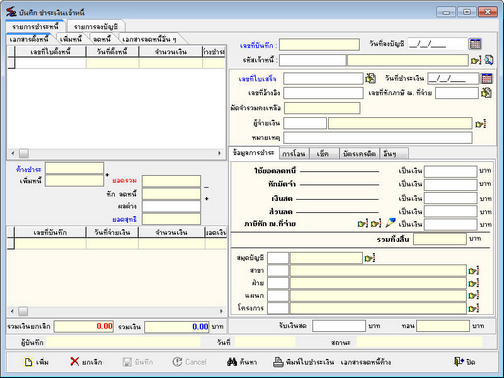Screen dimensions: 504x378
Task: Click the เพิ่ม (add new) button
Action: coord(36,362)
